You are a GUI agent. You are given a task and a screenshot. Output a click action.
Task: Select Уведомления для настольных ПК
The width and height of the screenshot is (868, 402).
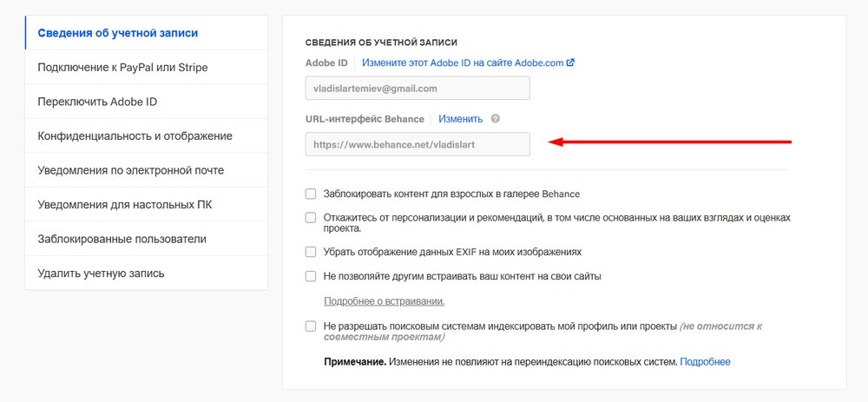(147, 204)
